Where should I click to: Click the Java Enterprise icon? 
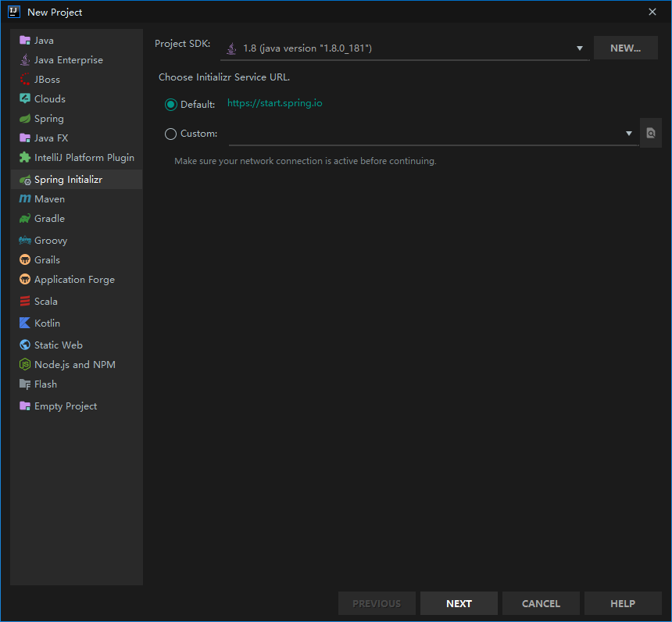coord(25,60)
